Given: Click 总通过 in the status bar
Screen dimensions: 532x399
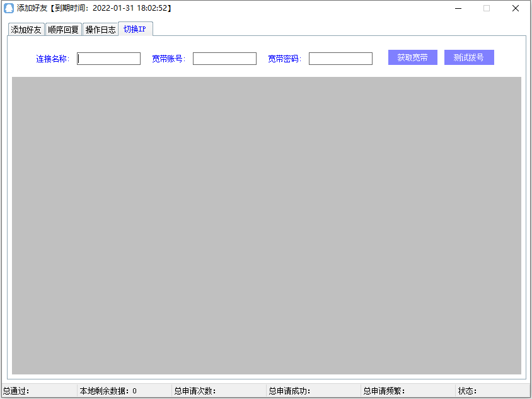Looking at the screenshot, I should [16, 391].
